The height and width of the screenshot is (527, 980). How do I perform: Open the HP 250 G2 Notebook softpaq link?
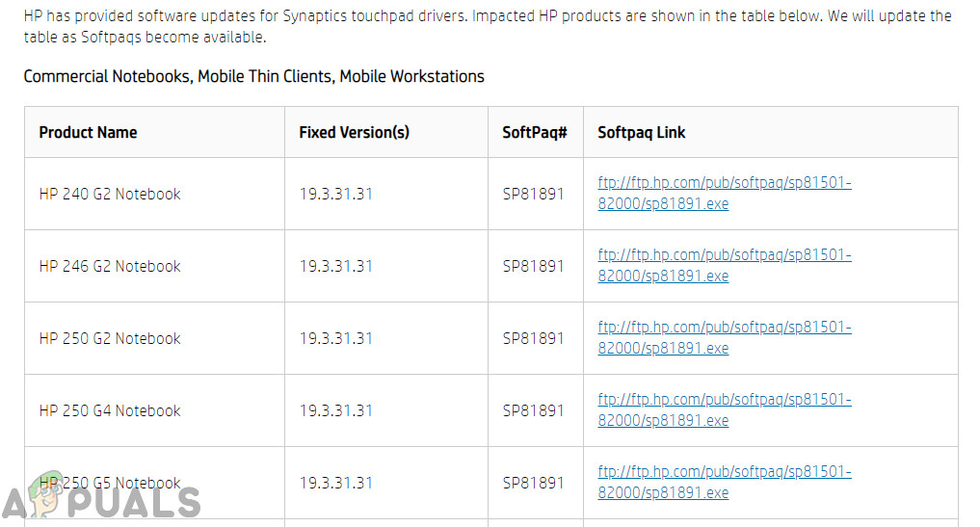pyautogui.click(x=724, y=337)
